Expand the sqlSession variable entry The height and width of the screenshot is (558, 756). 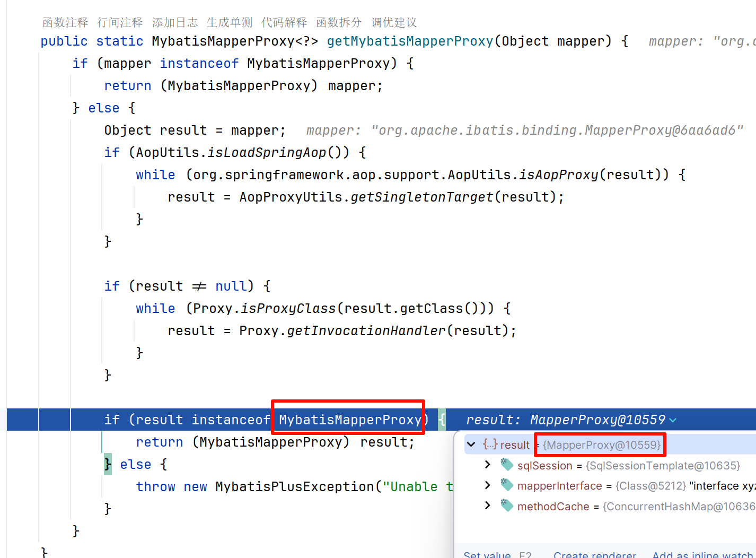coord(487,465)
